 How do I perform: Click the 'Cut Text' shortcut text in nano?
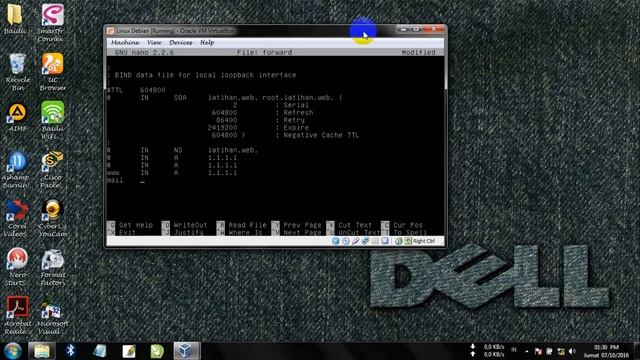click(355, 225)
